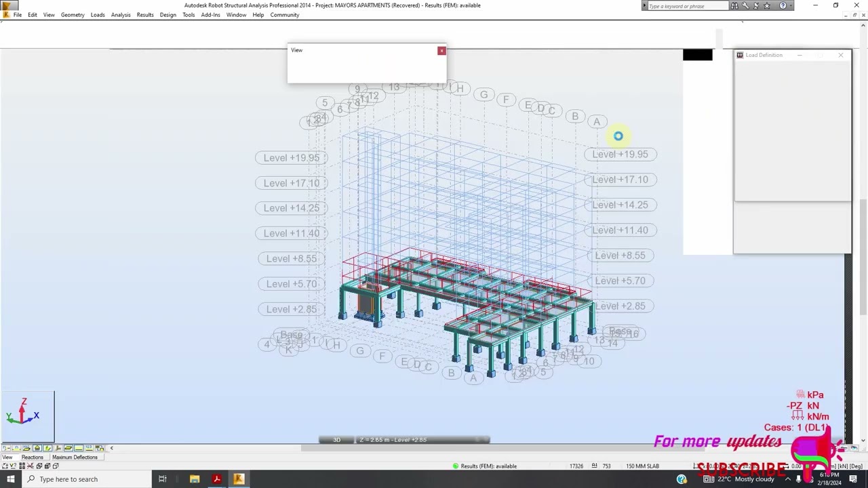868x488 pixels.
Task: Open the Adobe Acrobat taskbar app
Action: [x=216, y=479]
